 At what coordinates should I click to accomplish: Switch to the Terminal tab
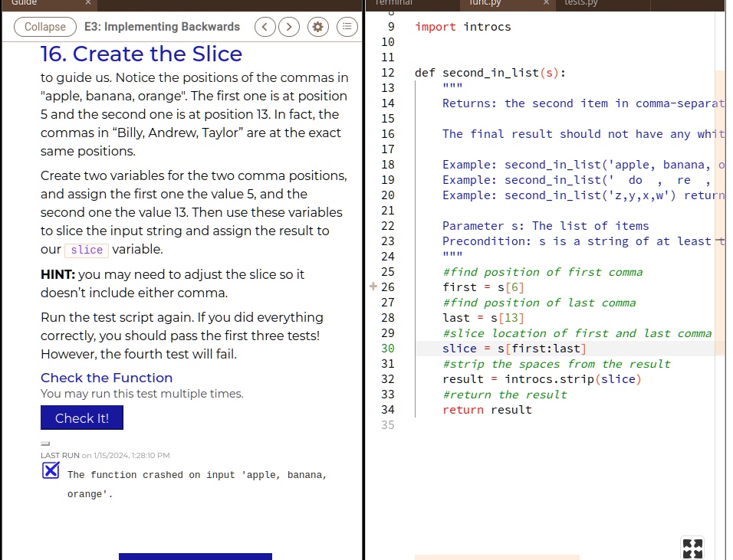point(393,3)
